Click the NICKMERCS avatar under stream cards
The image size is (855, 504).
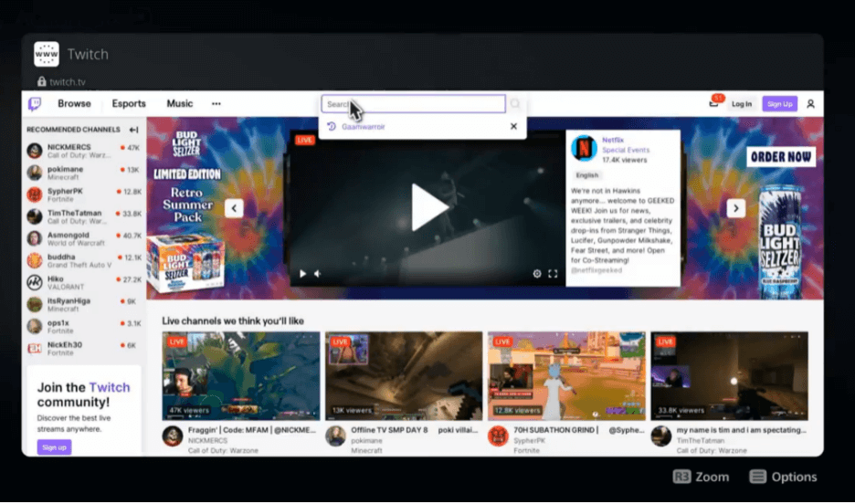coord(173,436)
